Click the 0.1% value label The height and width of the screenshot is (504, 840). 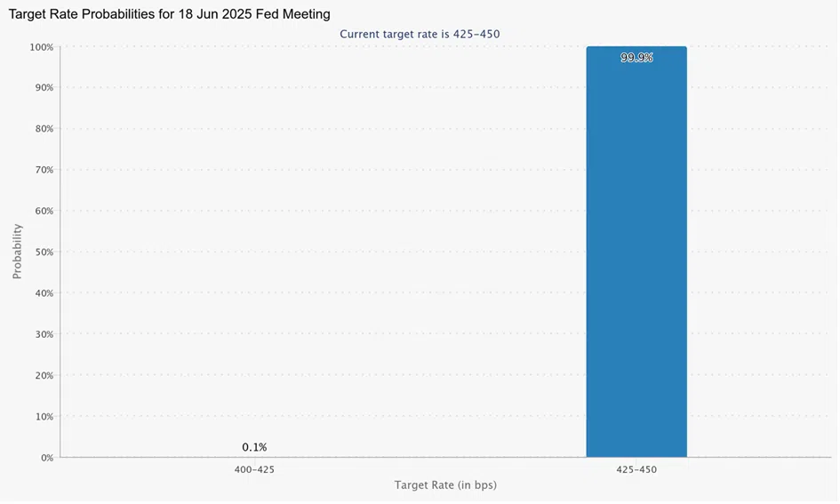pos(254,447)
